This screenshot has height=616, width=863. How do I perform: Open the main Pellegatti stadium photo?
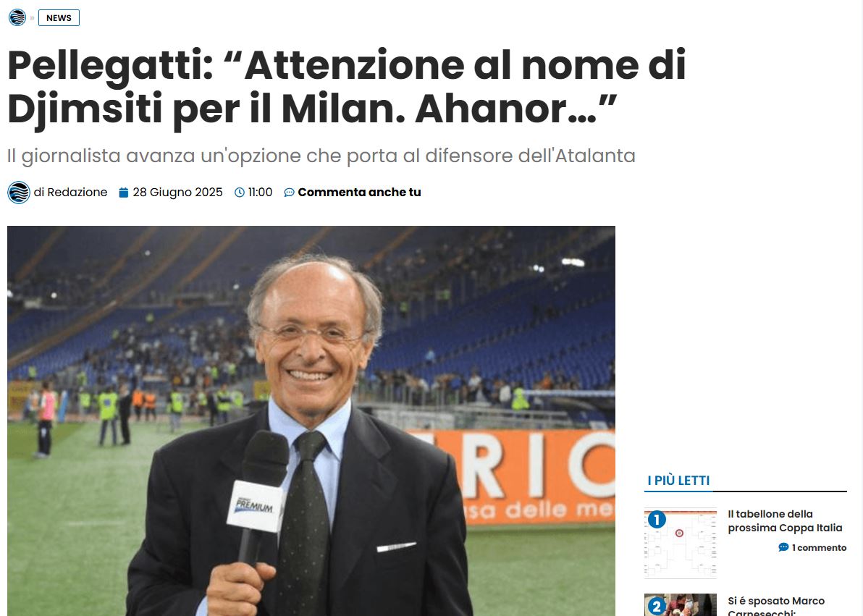click(x=311, y=421)
